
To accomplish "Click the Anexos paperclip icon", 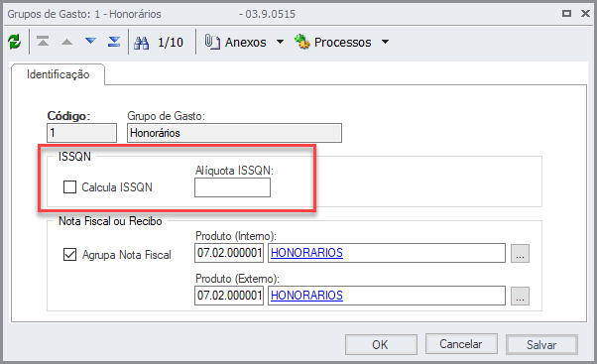I will point(212,42).
